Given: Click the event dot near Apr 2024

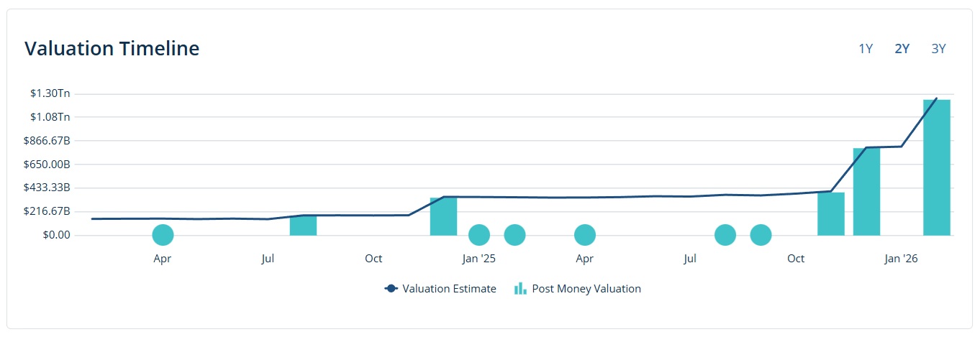Looking at the screenshot, I should click(163, 235).
